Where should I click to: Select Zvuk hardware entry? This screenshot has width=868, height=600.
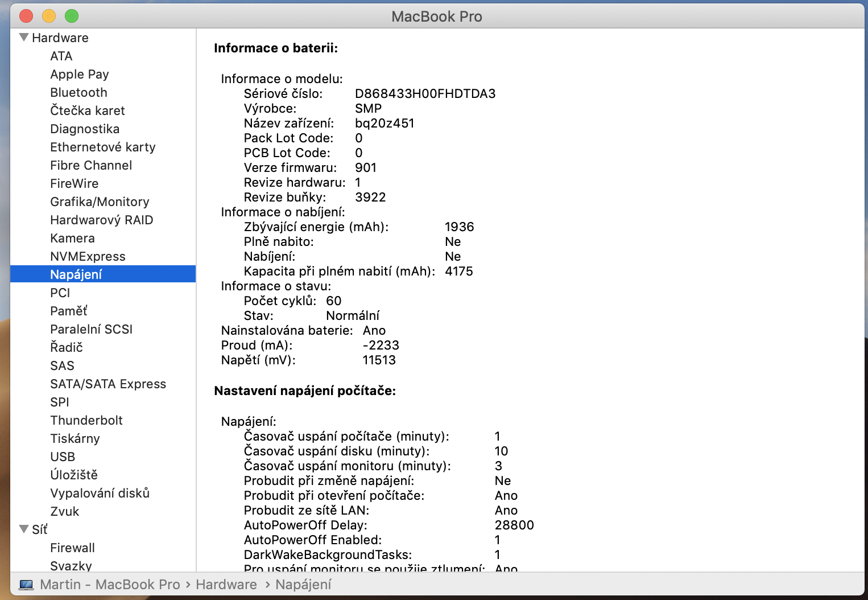tap(65, 511)
